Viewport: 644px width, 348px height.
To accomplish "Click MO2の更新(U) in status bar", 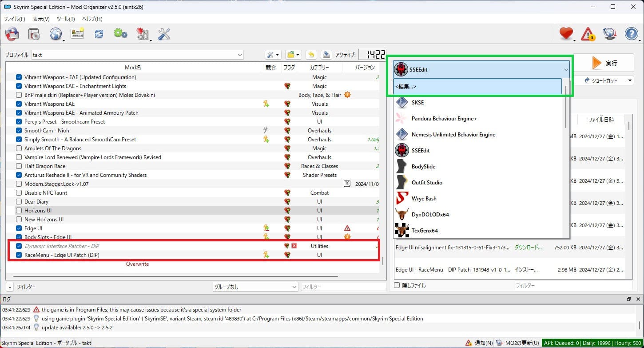I will click(518, 343).
